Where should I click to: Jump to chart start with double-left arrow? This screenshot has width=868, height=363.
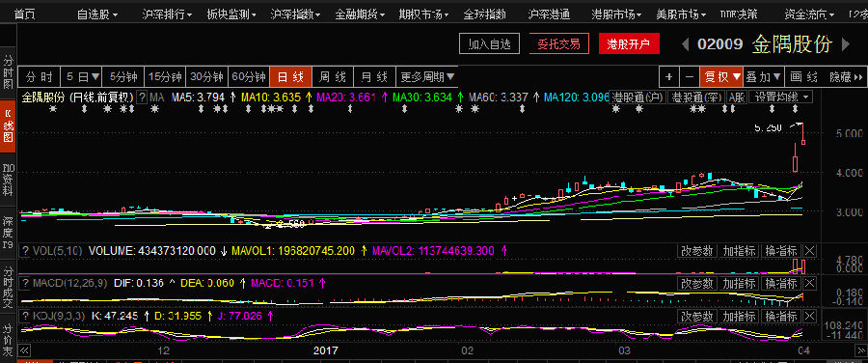pyautogui.click(x=24, y=350)
